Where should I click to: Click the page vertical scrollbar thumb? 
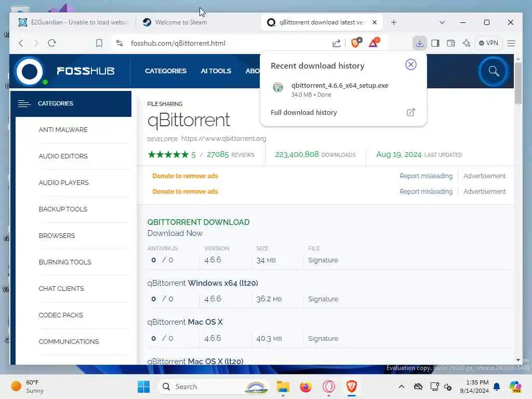518,83
